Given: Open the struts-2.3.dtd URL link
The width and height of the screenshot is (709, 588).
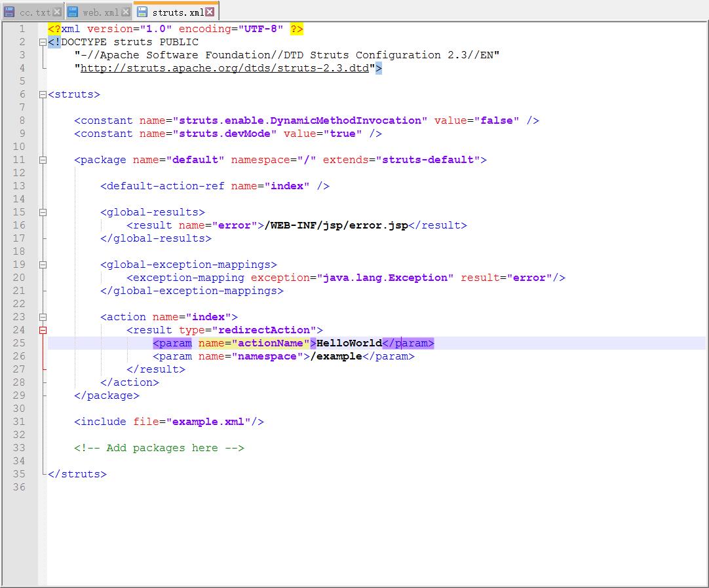Looking at the screenshot, I should click(225, 68).
